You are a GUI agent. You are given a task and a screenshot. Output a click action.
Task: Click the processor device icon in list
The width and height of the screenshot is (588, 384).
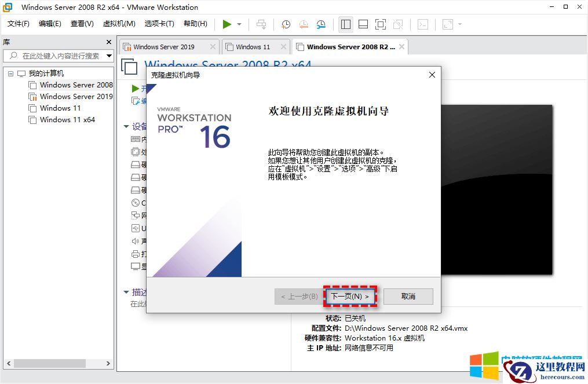(136, 152)
